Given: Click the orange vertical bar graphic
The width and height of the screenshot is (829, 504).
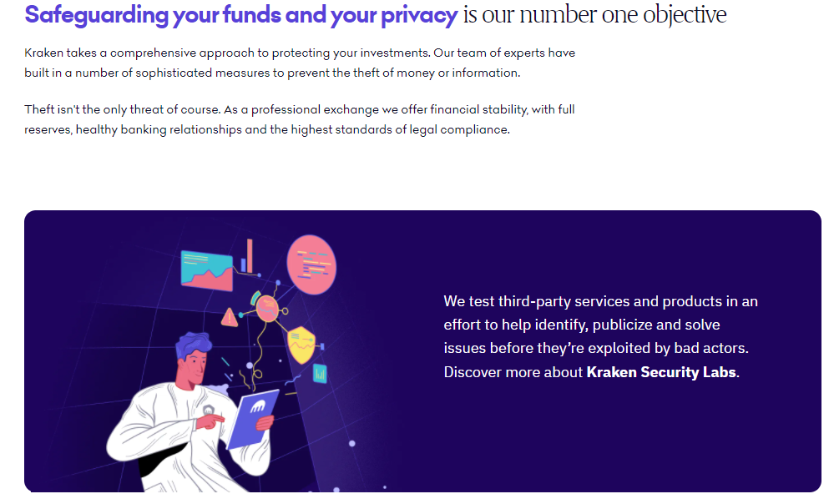Looking at the screenshot, I should [250, 255].
